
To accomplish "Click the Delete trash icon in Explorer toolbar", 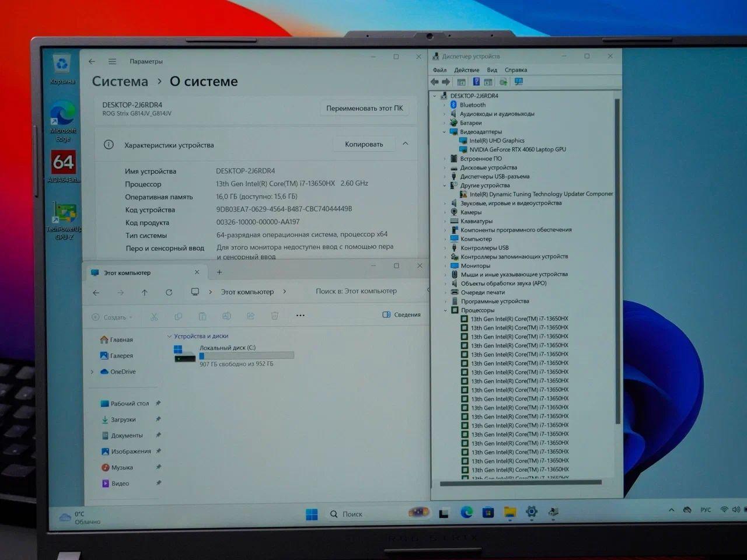I will (x=275, y=316).
